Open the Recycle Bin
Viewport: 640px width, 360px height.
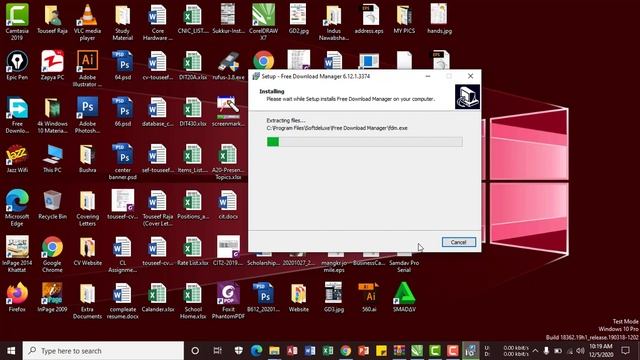(x=52, y=205)
